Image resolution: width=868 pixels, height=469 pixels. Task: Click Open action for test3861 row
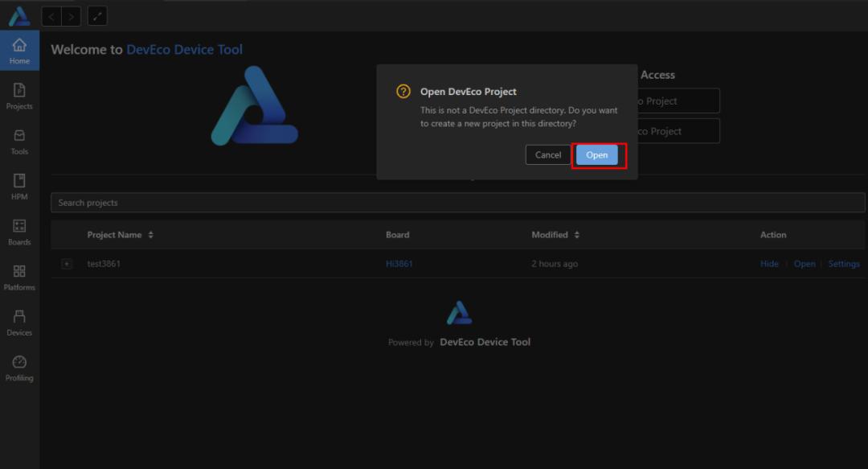pos(805,264)
